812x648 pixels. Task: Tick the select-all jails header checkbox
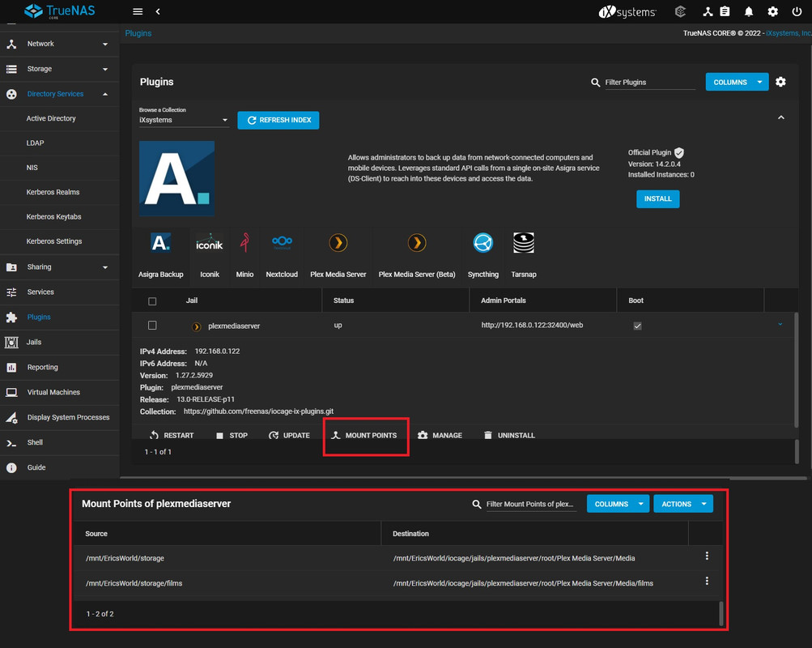(152, 301)
